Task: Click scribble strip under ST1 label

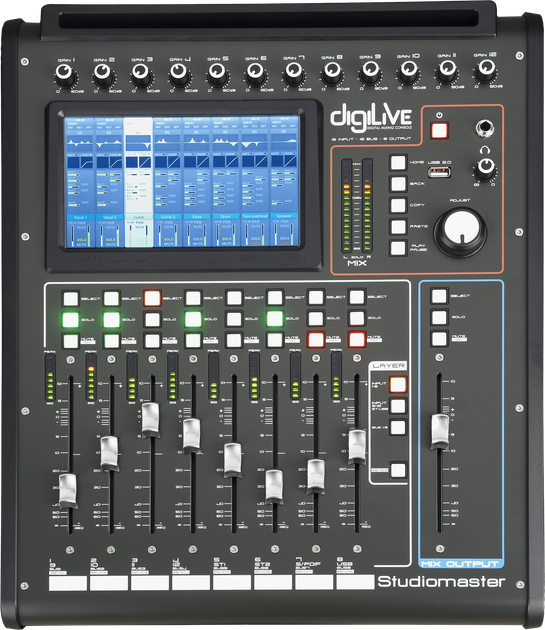Action: click(232, 583)
